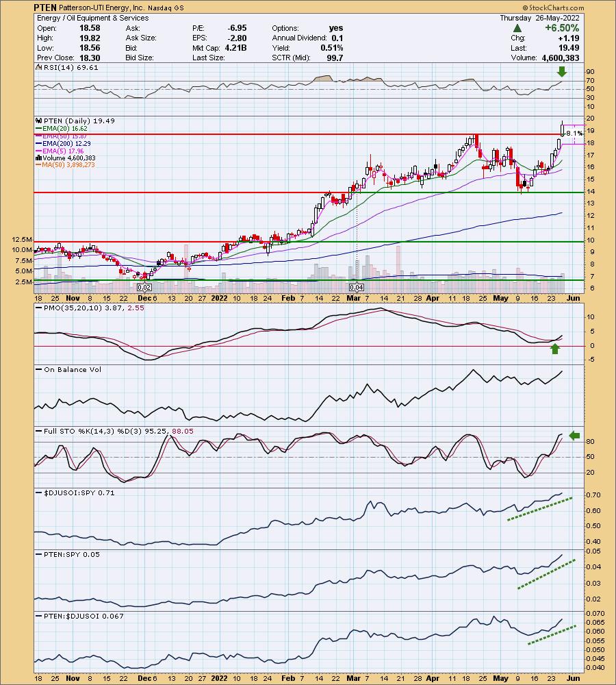Screen dimensions: 616x685
Task: Click the MA(50) 3,898,273 volume legend entry
Action: [64, 165]
